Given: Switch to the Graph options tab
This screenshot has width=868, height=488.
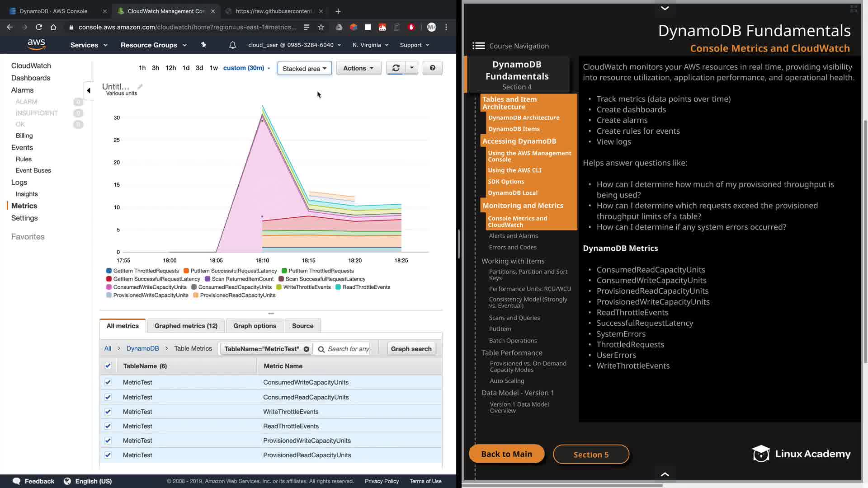Looking at the screenshot, I should [255, 326].
